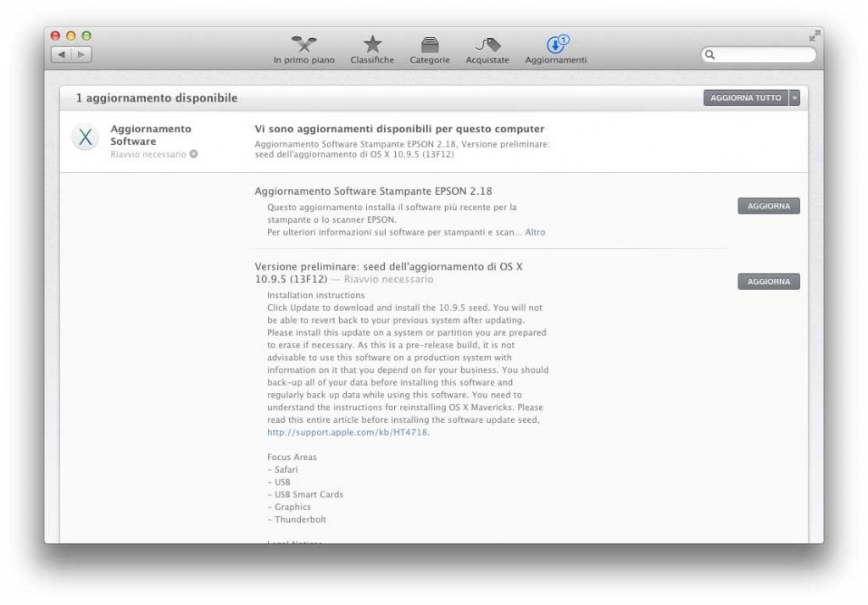Click the forward navigation arrow
The image size is (868, 605).
(81, 54)
